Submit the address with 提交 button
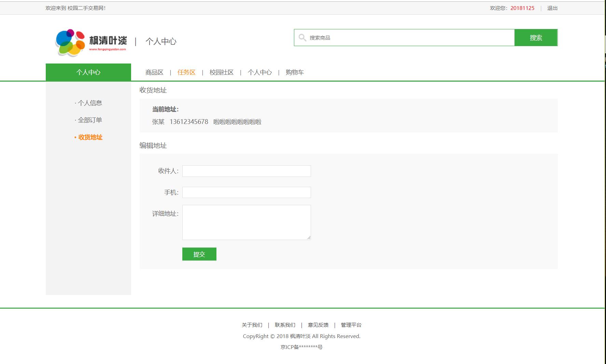This screenshot has width=606, height=364. pyautogui.click(x=199, y=254)
